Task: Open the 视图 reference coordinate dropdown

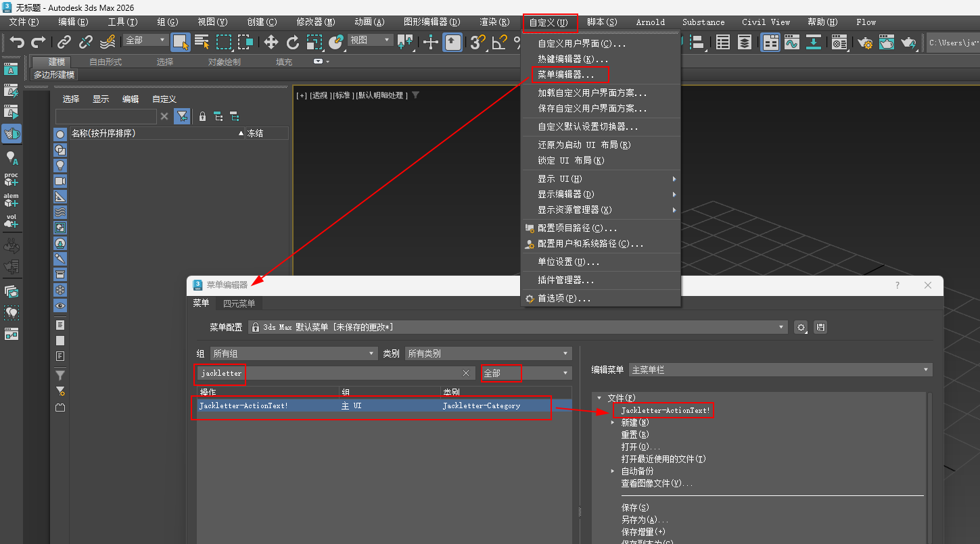Action: (370, 41)
